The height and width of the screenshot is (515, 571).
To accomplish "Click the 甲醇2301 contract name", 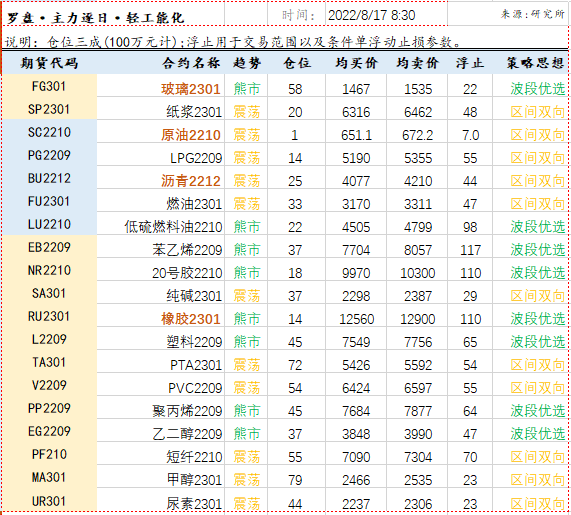I will [x=194, y=480].
